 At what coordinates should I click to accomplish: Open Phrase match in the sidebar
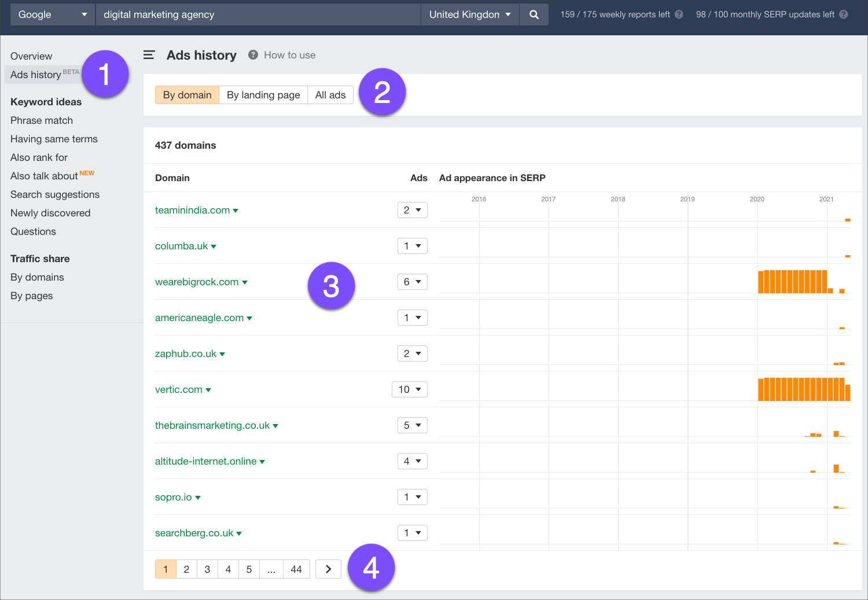click(x=42, y=120)
